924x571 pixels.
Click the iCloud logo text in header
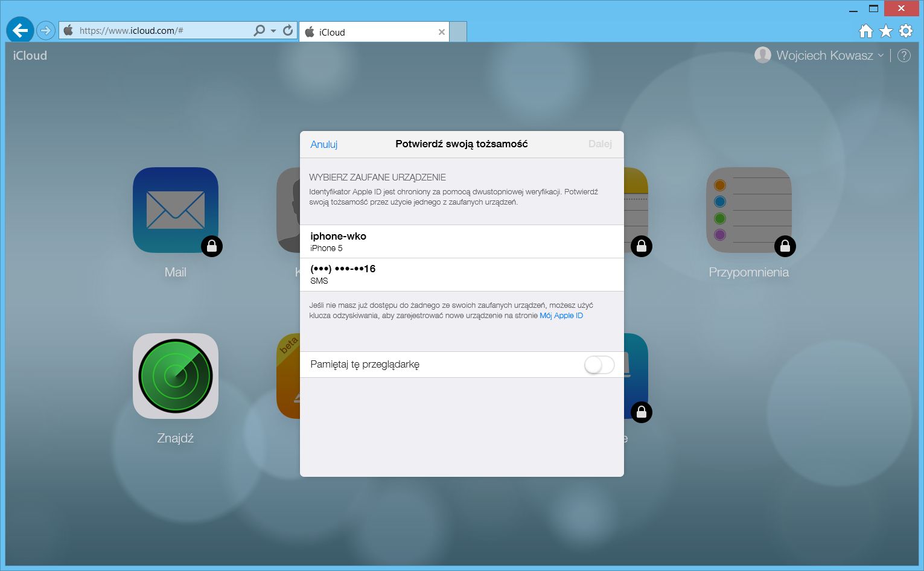(30, 56)
